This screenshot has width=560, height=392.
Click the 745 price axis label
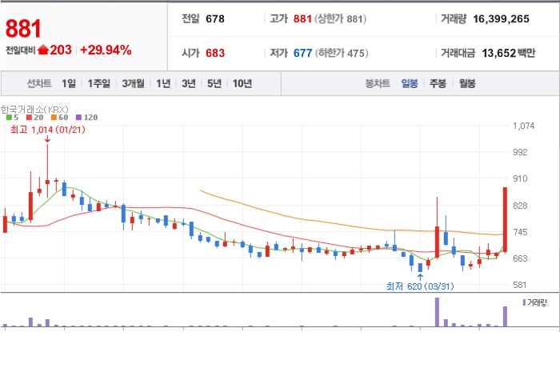[x=520, y=232]
